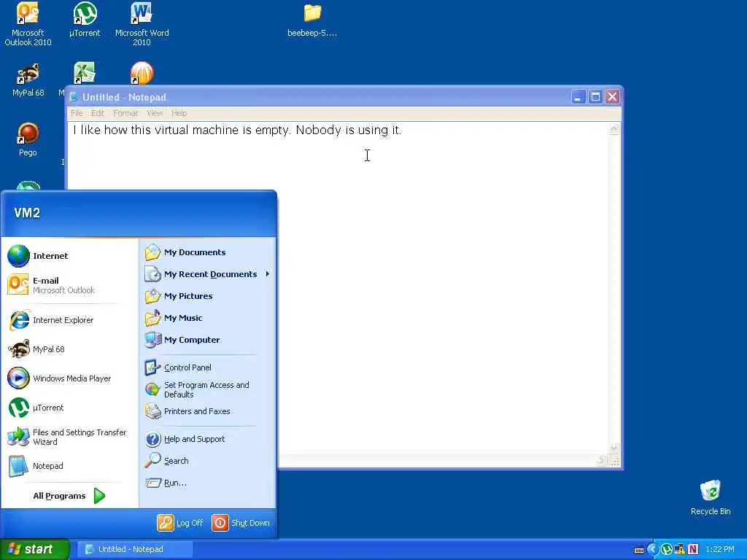Open the µTorrent desktop shortcut
The width and height of the screenshot is (747, 560).
click(85, 20)
